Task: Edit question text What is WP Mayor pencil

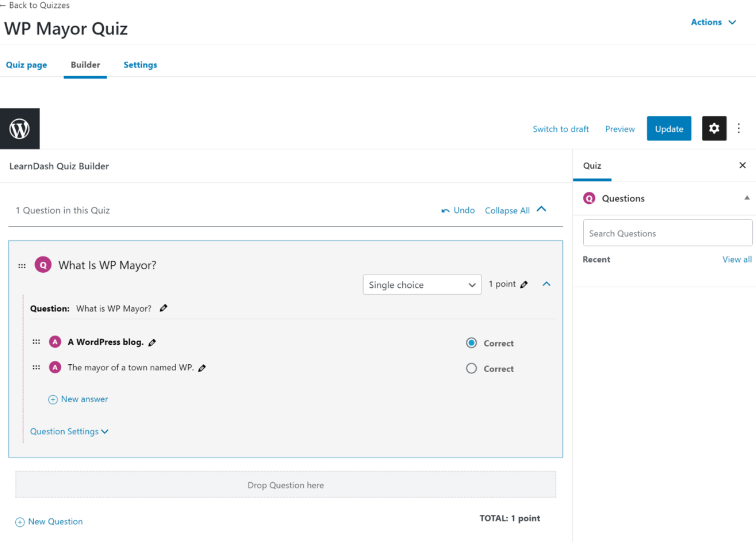Action: tap(163, 308)
